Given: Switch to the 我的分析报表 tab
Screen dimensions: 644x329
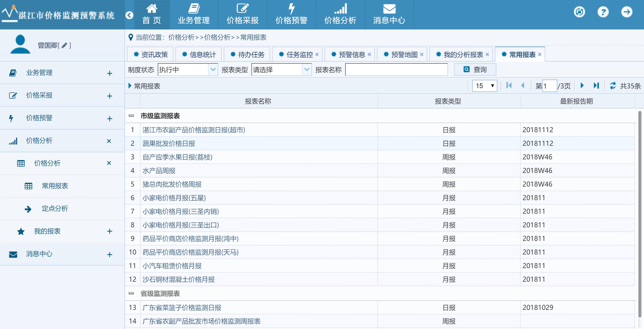Looking at the screenshot, I should (463, 54).
